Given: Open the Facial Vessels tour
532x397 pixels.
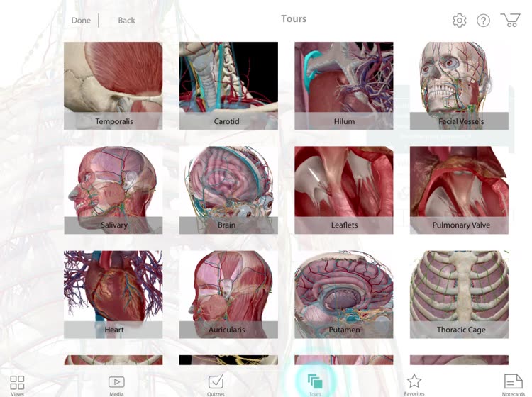Looking at the screenshot, I should pyautogui.click(x=460, y=86).
